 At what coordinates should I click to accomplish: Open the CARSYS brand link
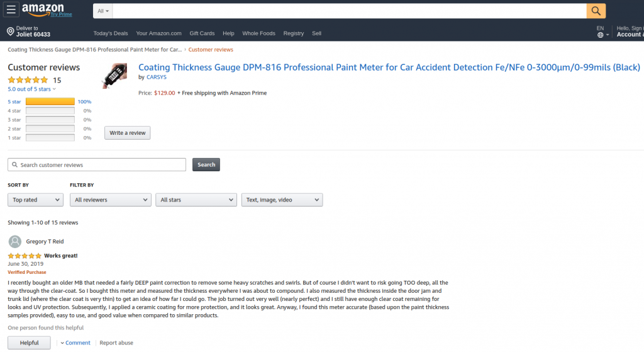point(157,77)
